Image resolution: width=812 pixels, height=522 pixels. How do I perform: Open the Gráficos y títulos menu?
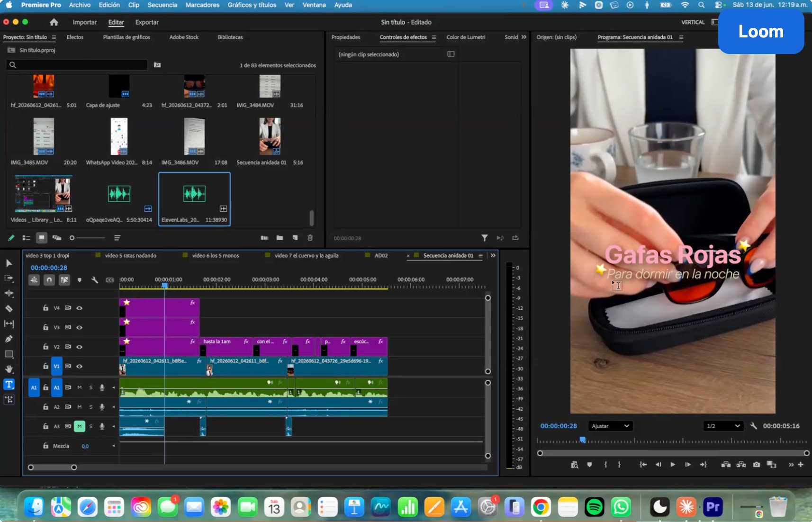coord(252,5)
